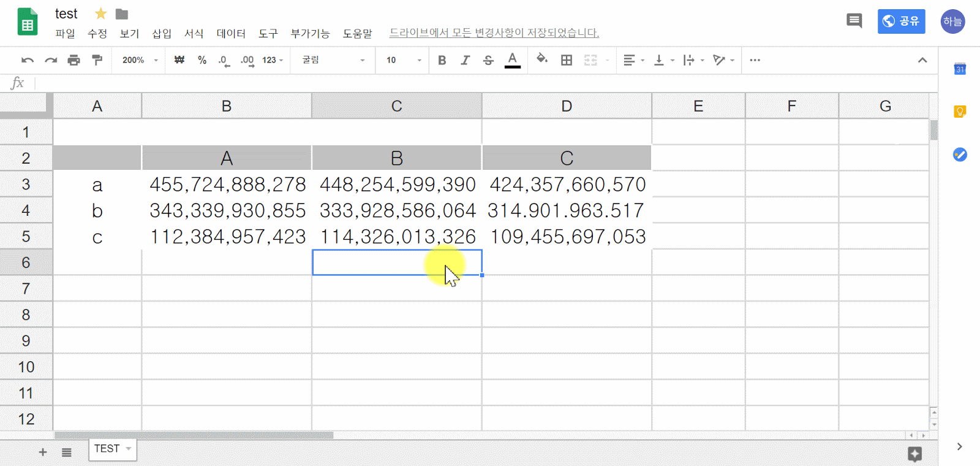Go to Sheets home via logo
This screenshot has height=466, width=980.
[x=28, y=22]
